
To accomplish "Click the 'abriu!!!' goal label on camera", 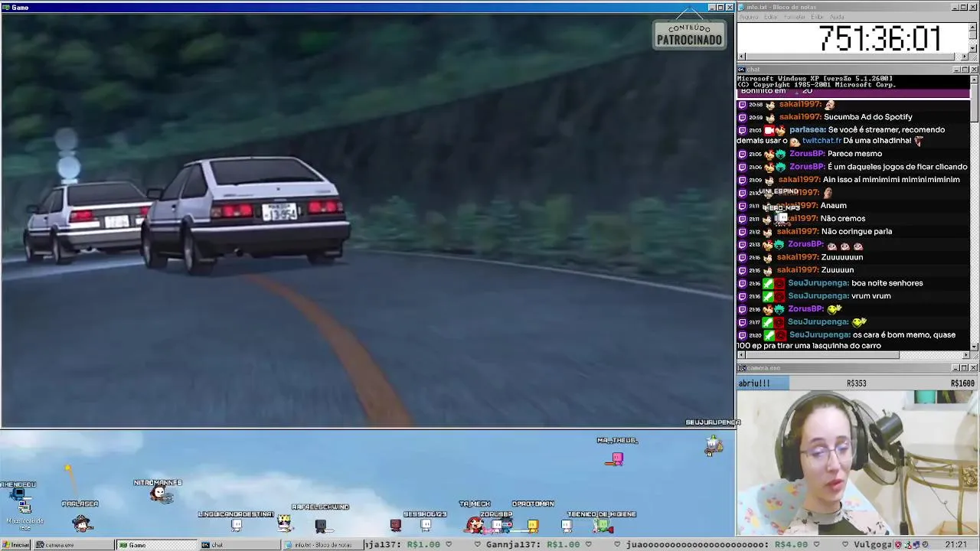I will (754, 383).
